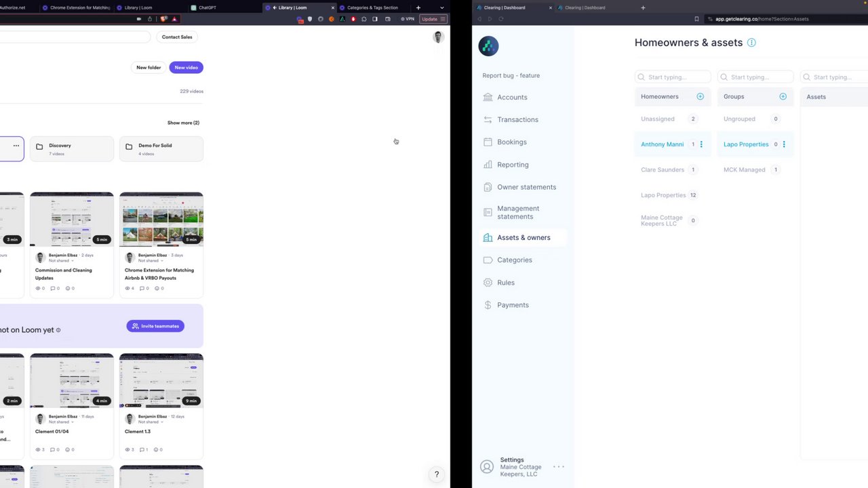Screen dimensions: 868x488
Task: Open Anthony Manni's three-dot menu
Action: point(701,144)
